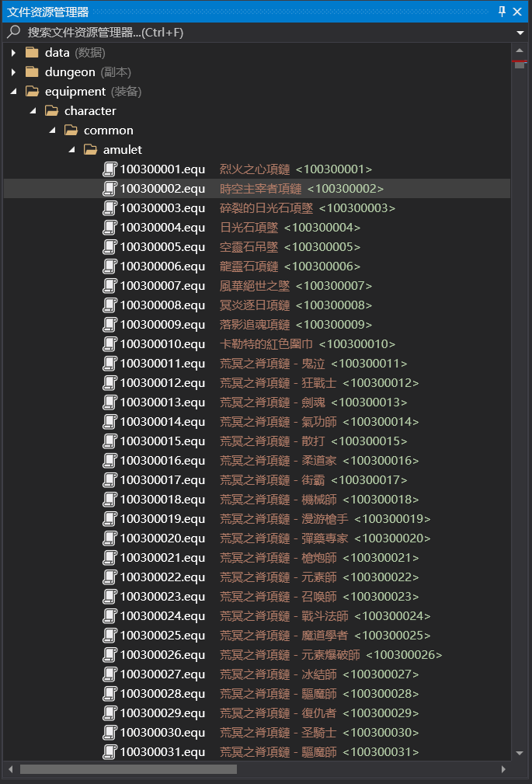The height and width of the screenshot is (784, 532).
Task: Click the amulet open-folder icon
Action: (x=90, y=150)
